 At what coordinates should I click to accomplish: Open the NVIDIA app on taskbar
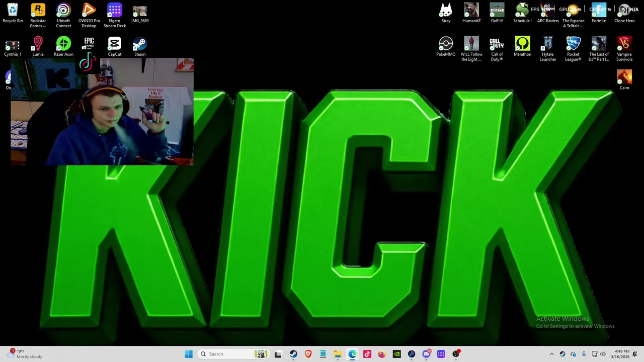click(x=396, y=354)
